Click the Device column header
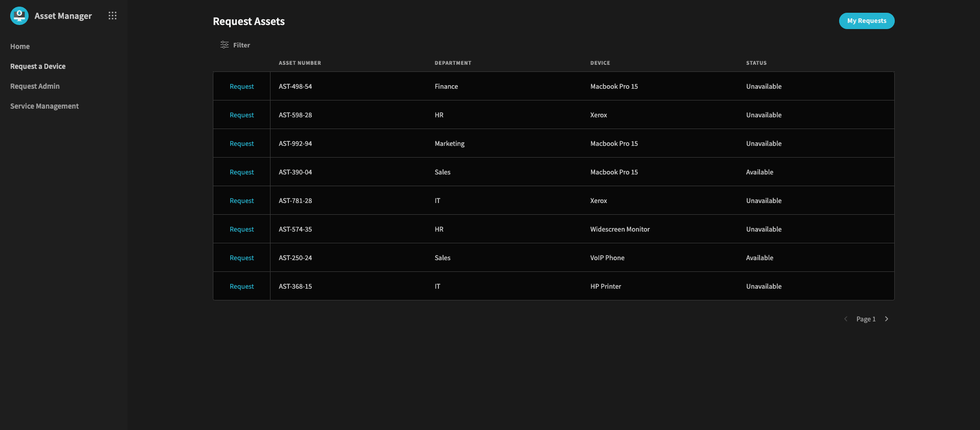The image size is (980, 430). coord(600,63)
